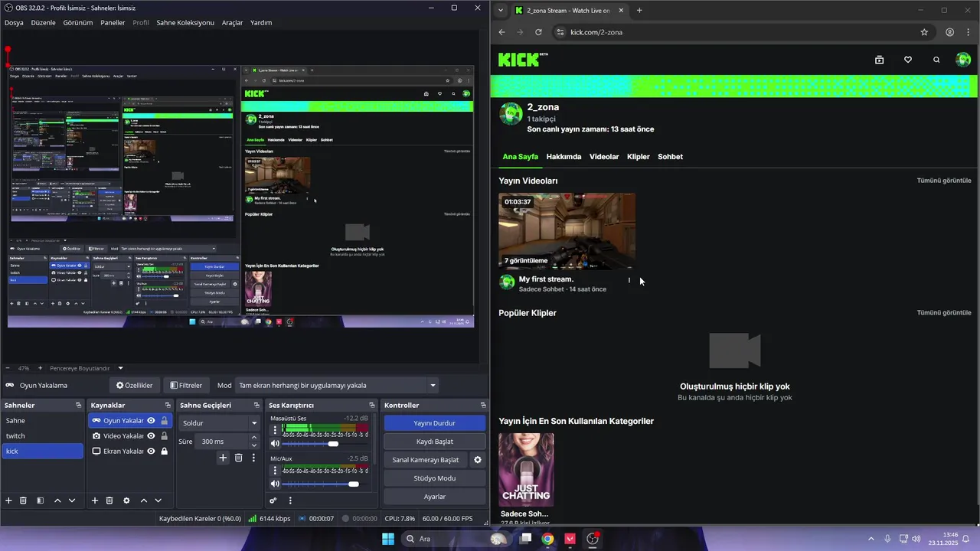
Task: Undock the Sahneler panel via its pop-out icon
Action: click(x=78, y=405)
